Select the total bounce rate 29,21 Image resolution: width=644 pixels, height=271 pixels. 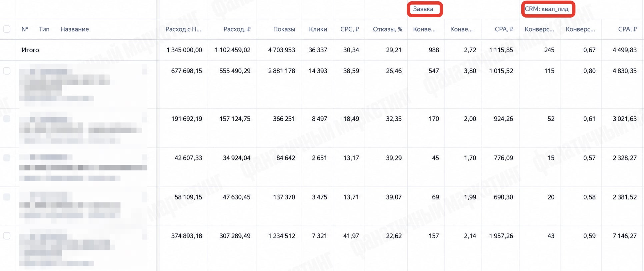(x=394, y=50)
